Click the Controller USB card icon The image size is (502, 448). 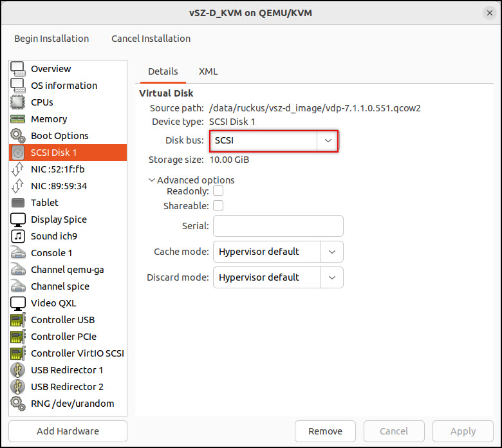[x=18, y=320]
